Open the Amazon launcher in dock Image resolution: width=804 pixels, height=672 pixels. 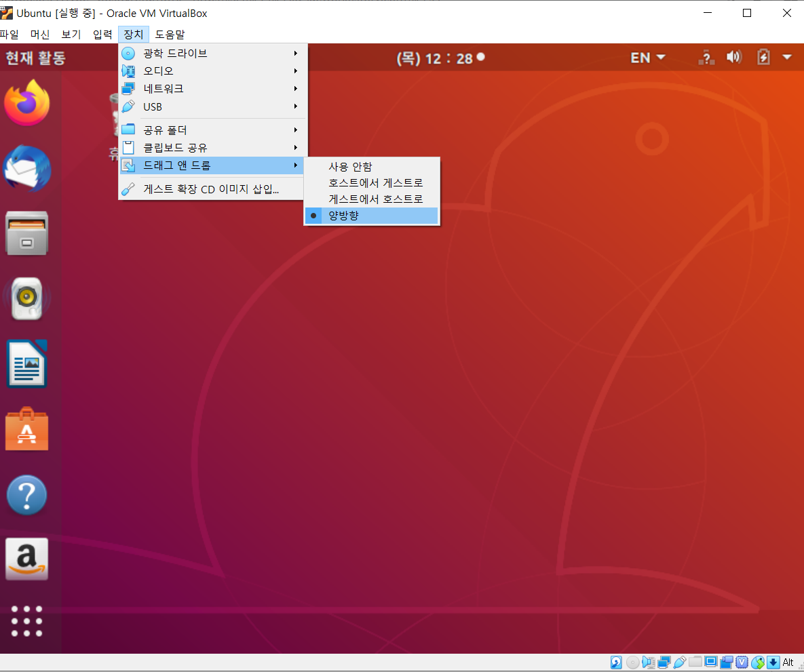pos(26,559)
